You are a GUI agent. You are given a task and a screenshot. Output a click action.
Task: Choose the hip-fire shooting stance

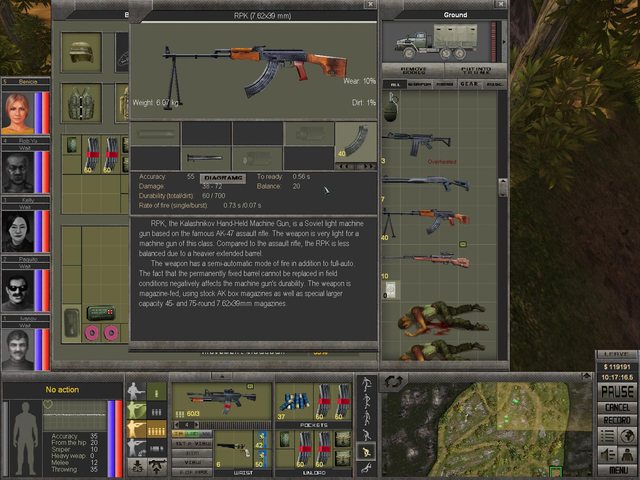(136, 391)
